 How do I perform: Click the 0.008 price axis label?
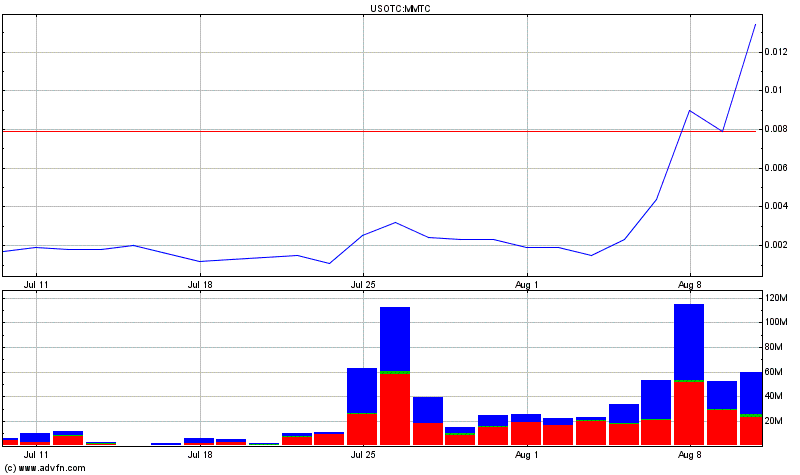(776, 129)
